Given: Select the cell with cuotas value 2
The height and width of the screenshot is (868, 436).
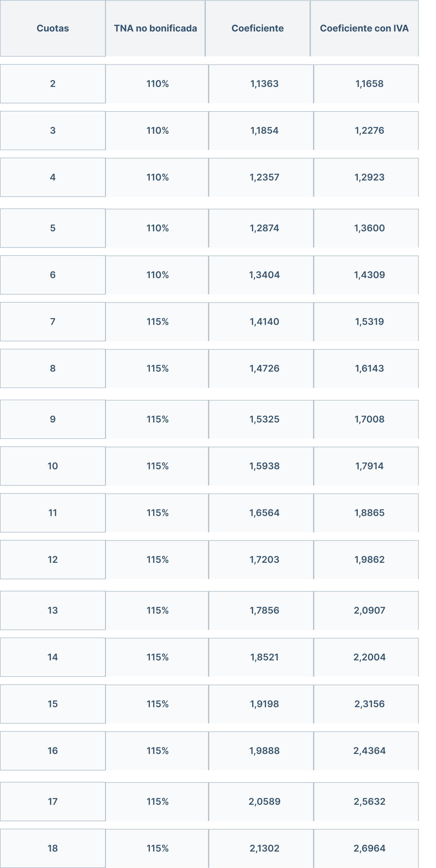Looking at the screenshot, I should [x=53, y=83].
